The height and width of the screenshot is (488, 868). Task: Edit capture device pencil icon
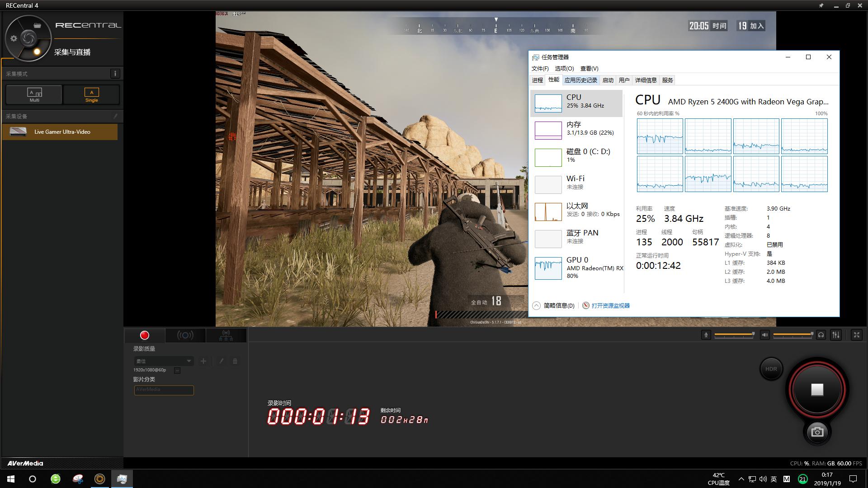click(x=116, y=116)
